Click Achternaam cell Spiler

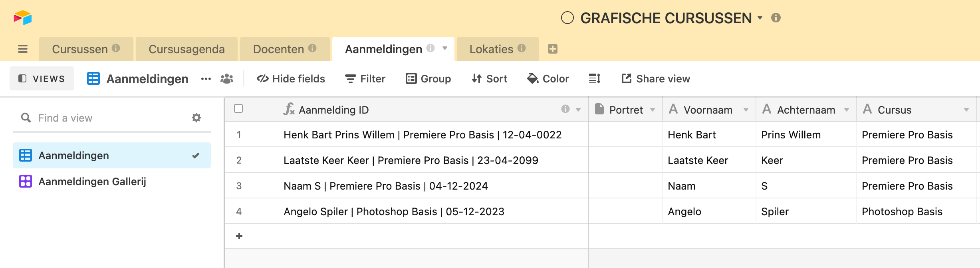[806, 212]
